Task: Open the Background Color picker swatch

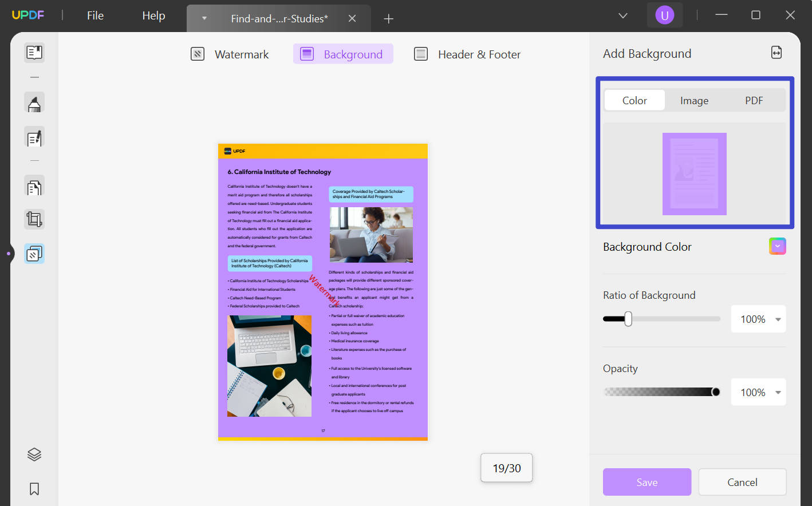Action: point(777,246)
